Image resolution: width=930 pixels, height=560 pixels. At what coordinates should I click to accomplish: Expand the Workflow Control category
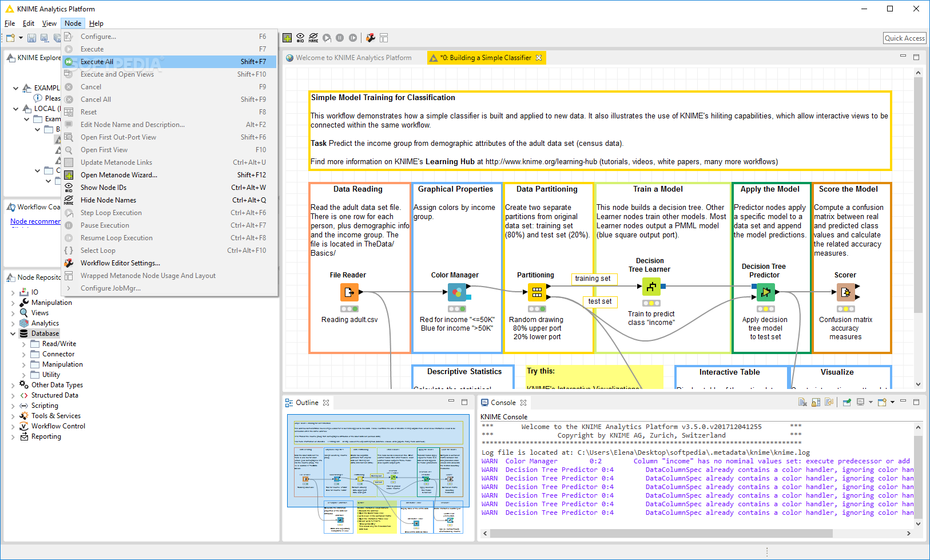click(13, 426)
